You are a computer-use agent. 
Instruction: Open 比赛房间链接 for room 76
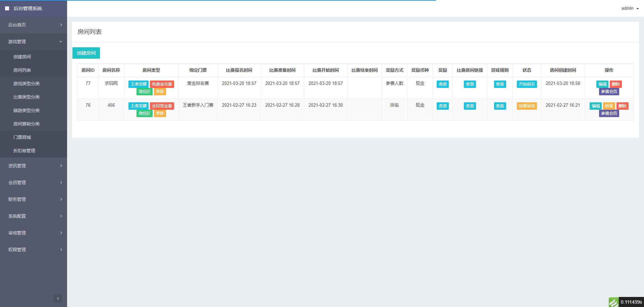tap(470, 106)
